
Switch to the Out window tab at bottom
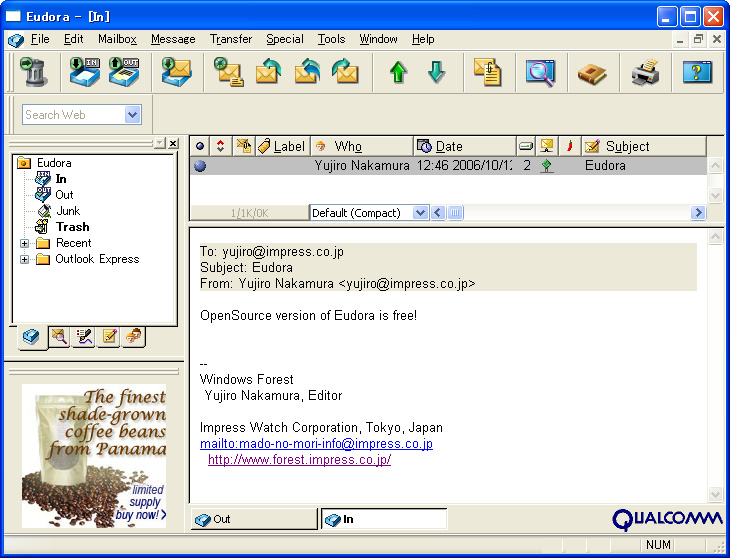click(x=254, y=519)
